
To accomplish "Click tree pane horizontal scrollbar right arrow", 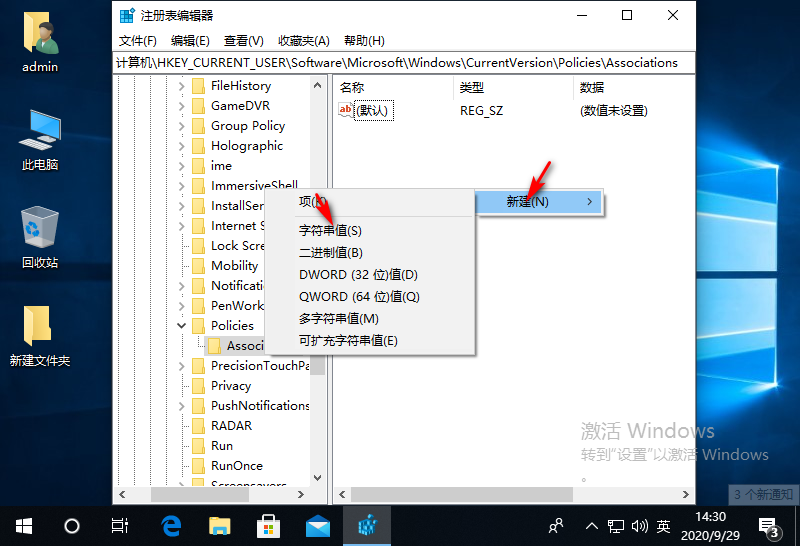I will 301,494.
